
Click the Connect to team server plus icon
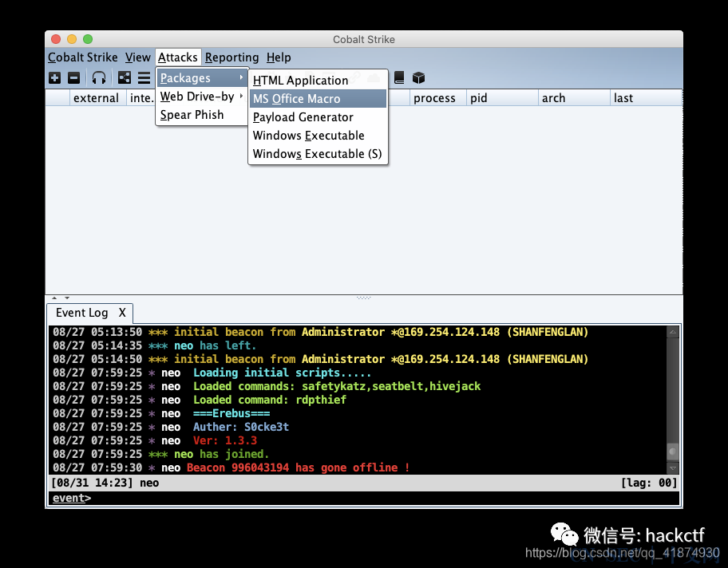55,78
